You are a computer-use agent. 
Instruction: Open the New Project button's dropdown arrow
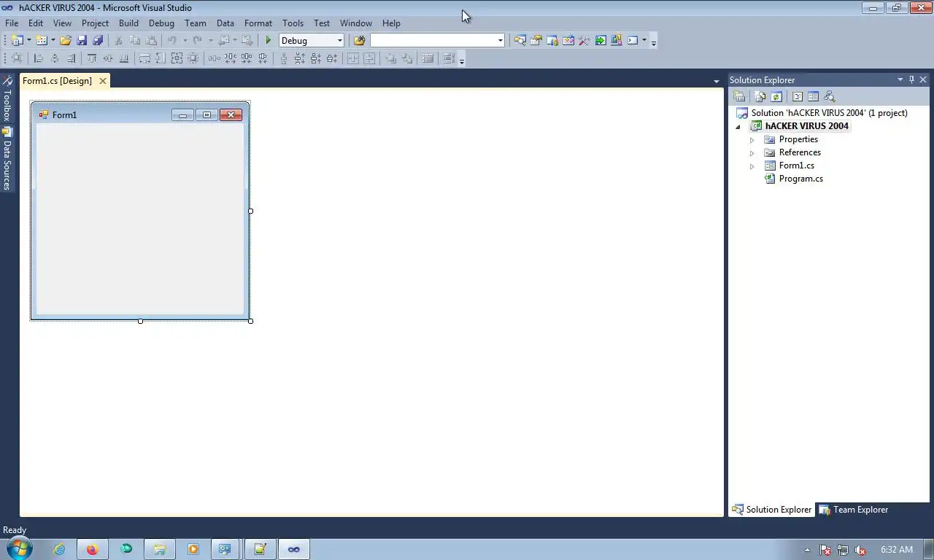point(29,41)
